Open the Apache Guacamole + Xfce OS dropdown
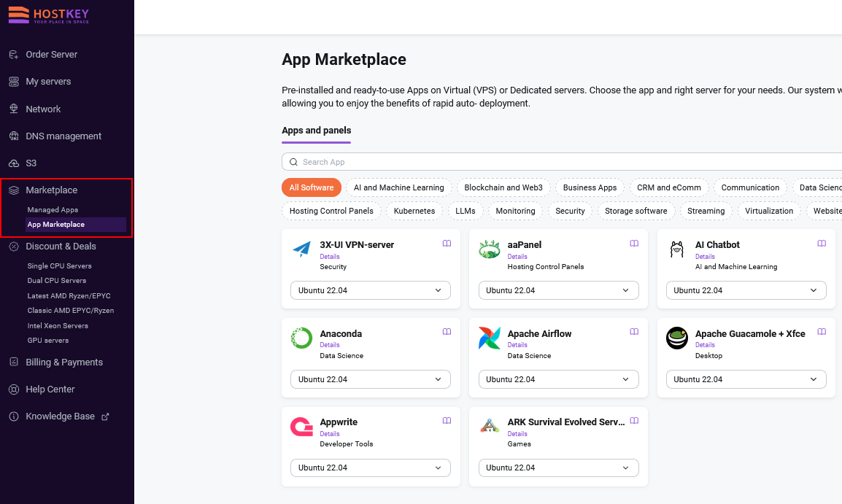 click(746, 379)
